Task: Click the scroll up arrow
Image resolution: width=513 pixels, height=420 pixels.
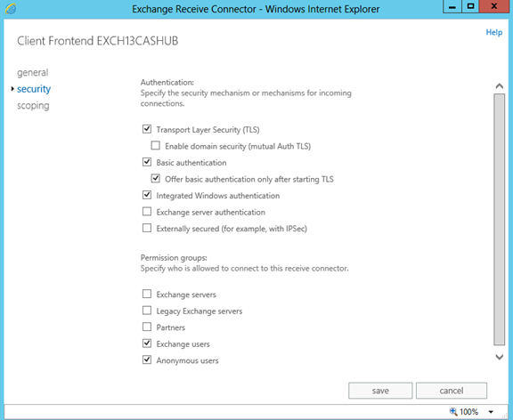Action: [500, 86]
